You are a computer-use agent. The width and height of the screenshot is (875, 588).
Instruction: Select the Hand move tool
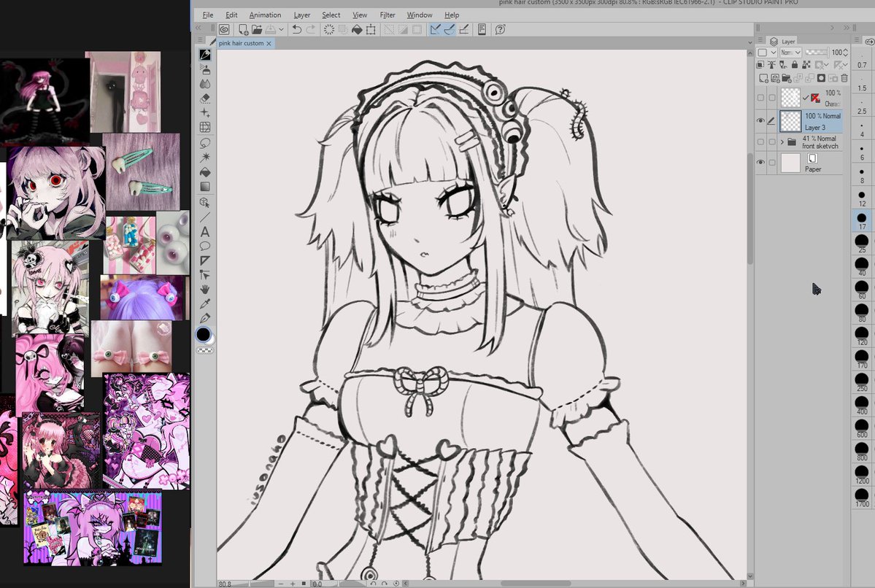click(205, 289)
